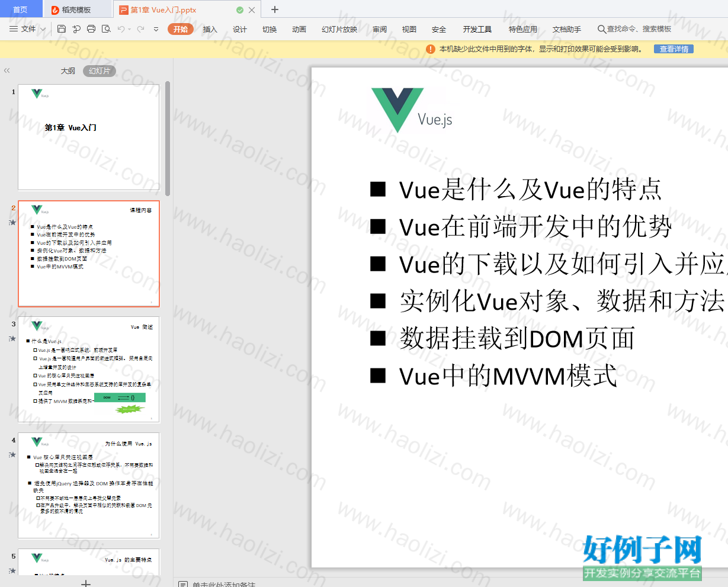
Task: Open the Undo history dropdown arrow
Action: pos(129,29)
